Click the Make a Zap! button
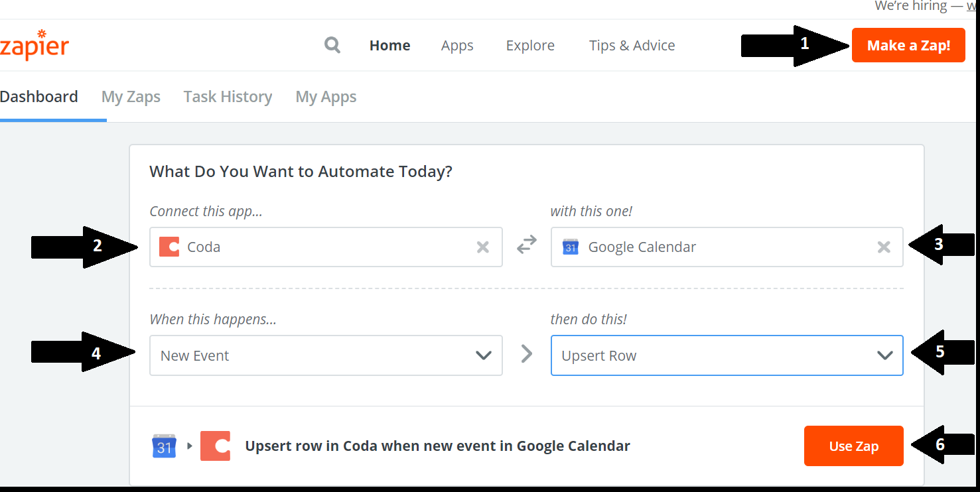 pyautogui.click(x=908, y=44)
